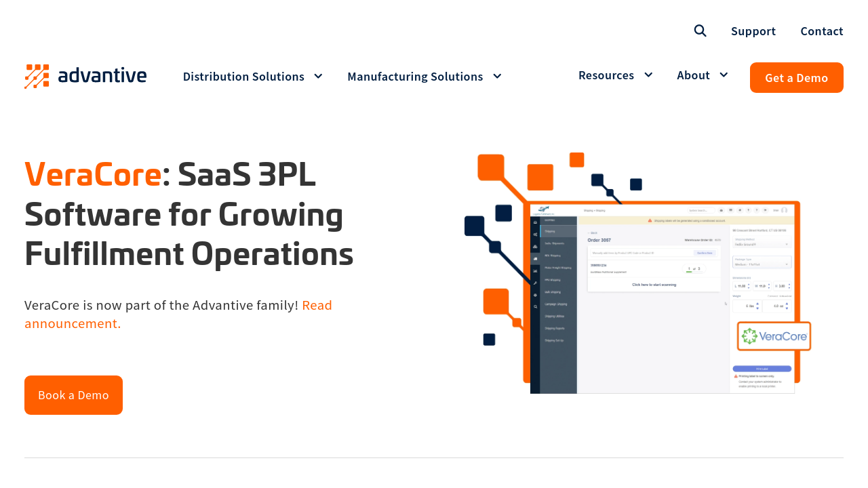Expand the About chevron

pyautogui.click(x=724, y=75)
